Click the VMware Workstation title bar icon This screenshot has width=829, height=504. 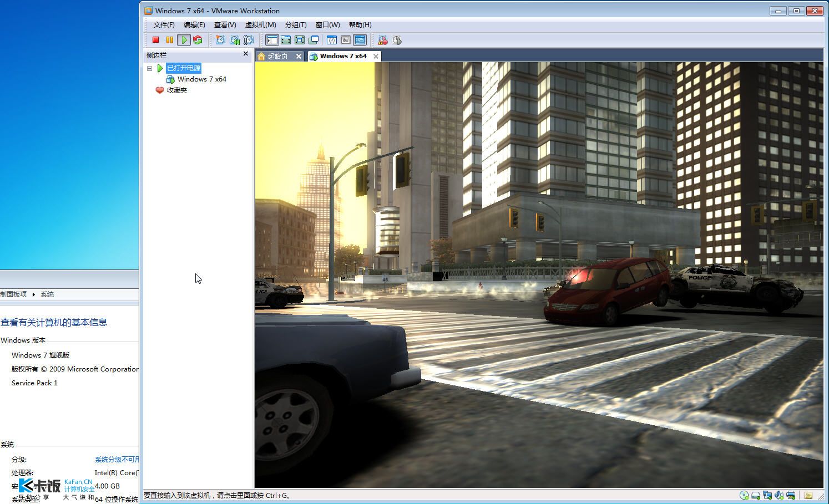coord(149,11)
